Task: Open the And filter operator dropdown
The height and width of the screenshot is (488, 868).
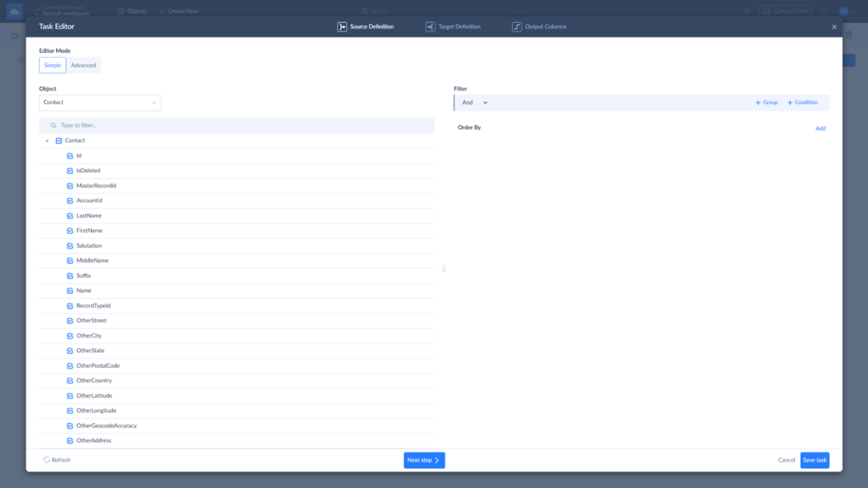Action: (475, 102)
